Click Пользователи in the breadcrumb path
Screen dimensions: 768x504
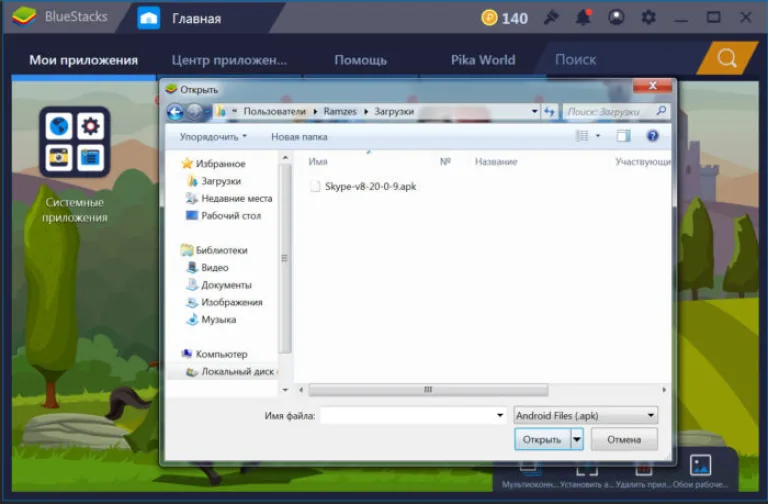point(274,111)
